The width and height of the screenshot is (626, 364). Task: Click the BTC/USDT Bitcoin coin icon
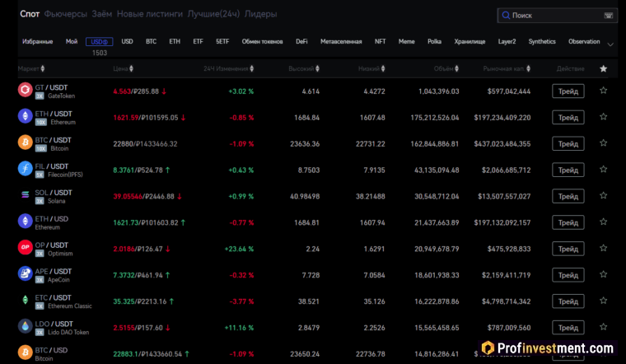click(x=26, y=142)
